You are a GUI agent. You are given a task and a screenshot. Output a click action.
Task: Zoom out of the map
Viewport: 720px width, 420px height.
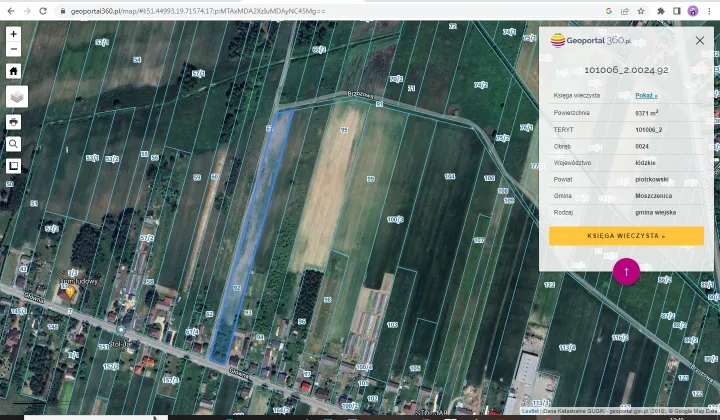(13, 49)
